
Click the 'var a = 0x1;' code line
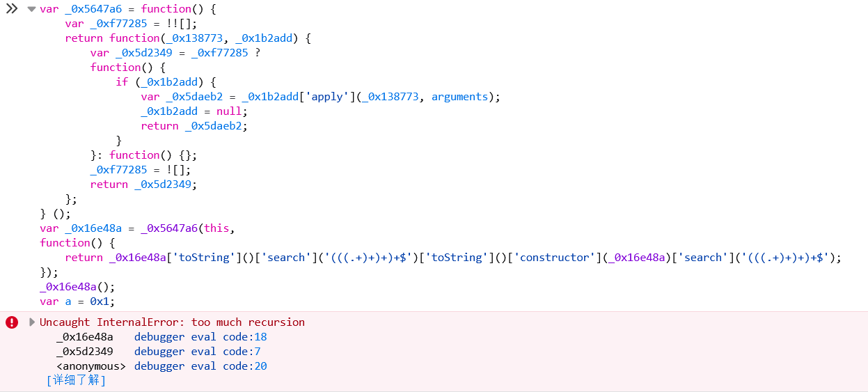point(77,301)
